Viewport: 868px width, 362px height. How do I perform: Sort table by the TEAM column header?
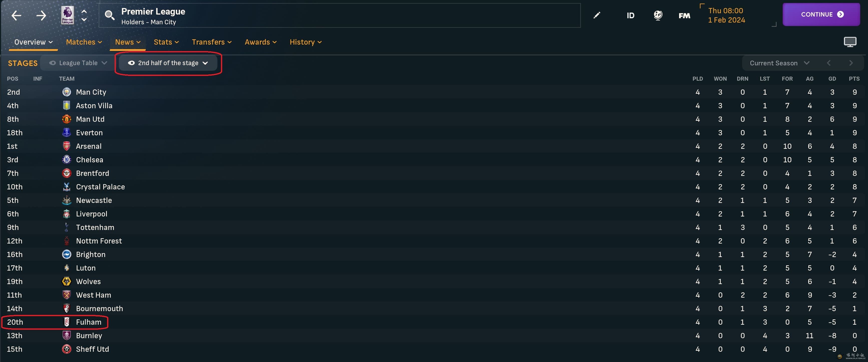pyautogui.click(x=67, y=79)
